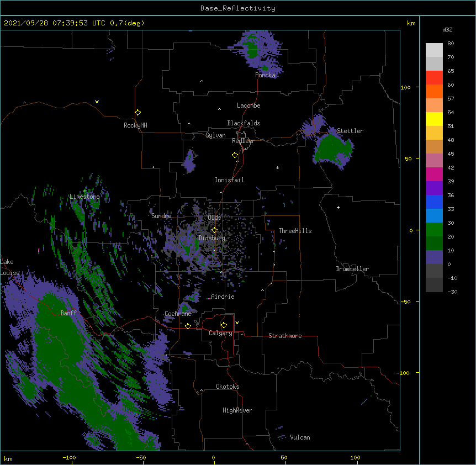
Task: Select the blue 33-36 dBZ legend swatch
Action: tap(434, 202)
